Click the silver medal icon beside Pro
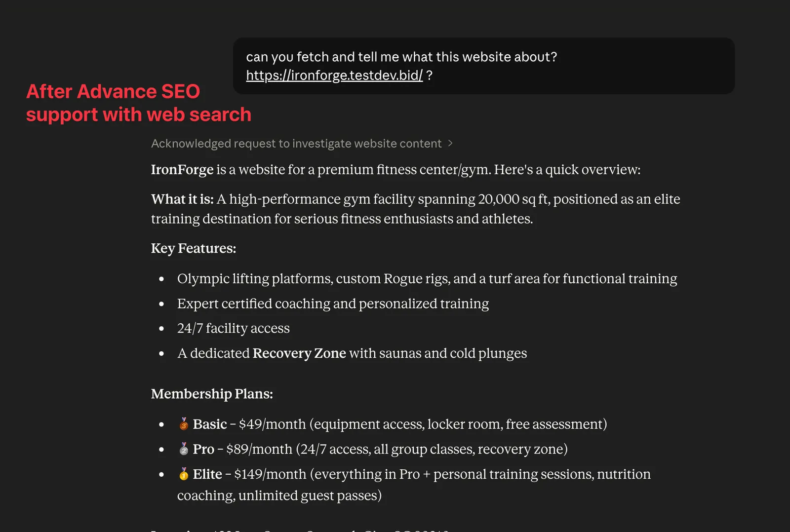This screenshot has height=532, width=790. click(x=184, y=449)
